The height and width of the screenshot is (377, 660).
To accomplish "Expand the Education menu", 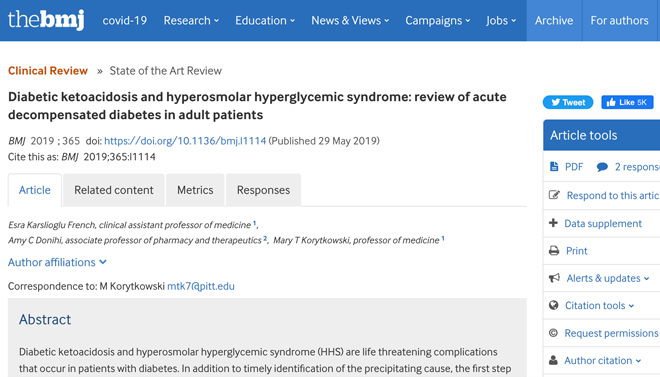I will (x=265, y=20).
